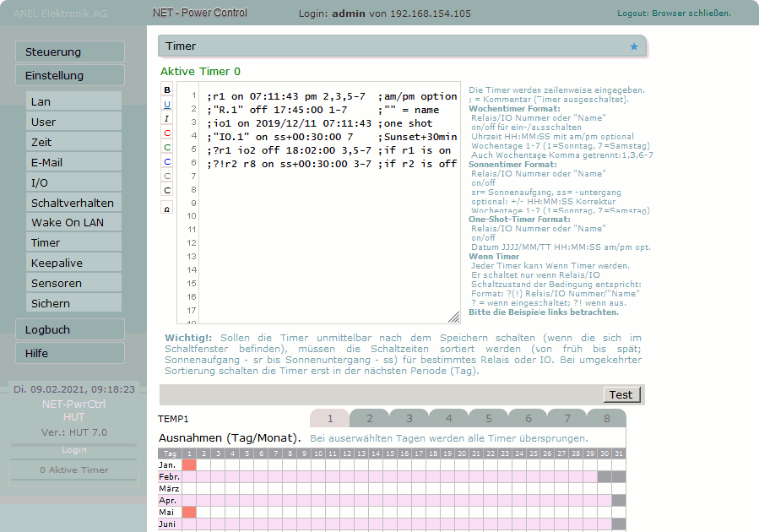This screenshot has width=759, height=532.
Task: Toggle the Jan. day 2 exception cell
Action: point(203,465)
